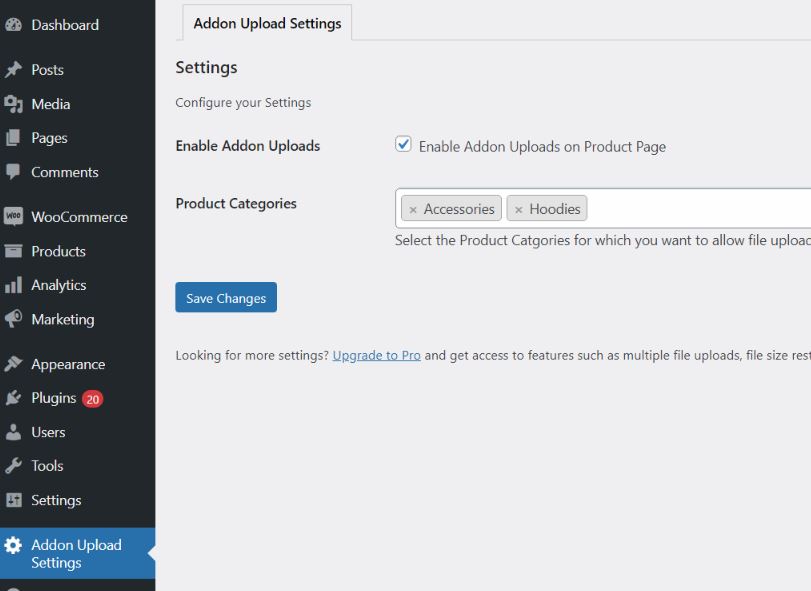Click the Media library icon
Viewport: 811px width, 591px height.
click(13, 104)
